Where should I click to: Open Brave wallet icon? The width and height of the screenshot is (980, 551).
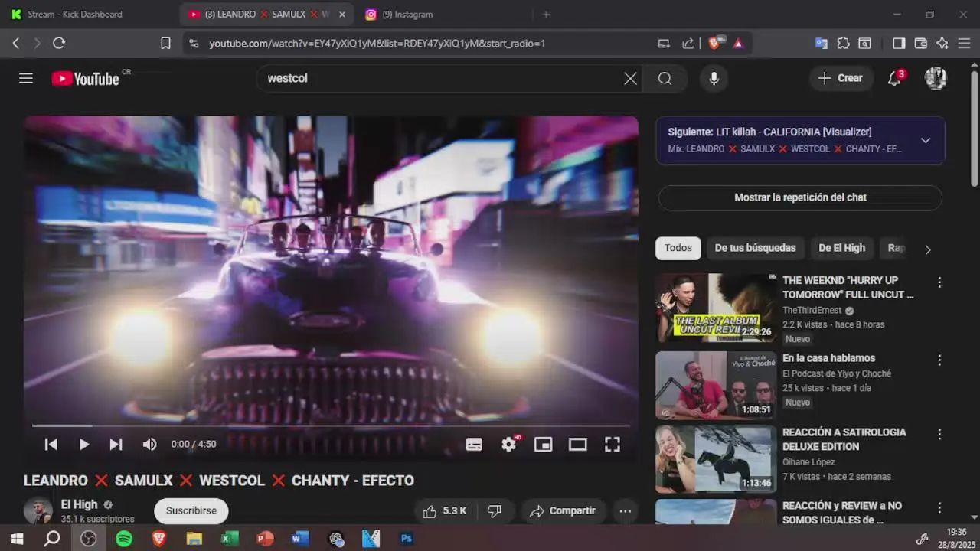[921, 44]
